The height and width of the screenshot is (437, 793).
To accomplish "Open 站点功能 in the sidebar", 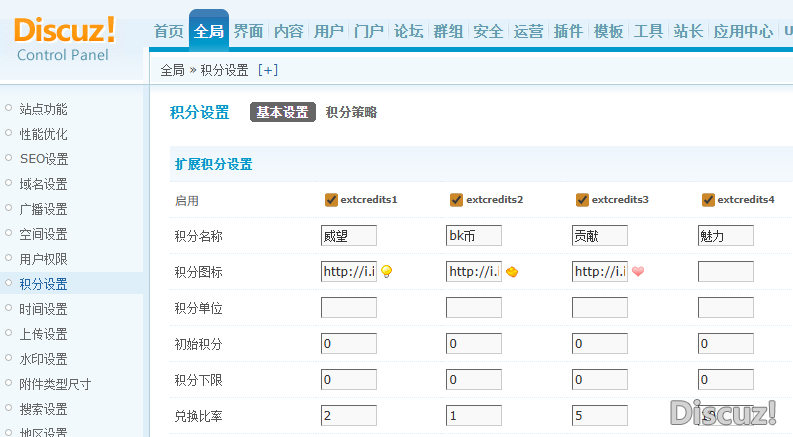I will [44, 109].
